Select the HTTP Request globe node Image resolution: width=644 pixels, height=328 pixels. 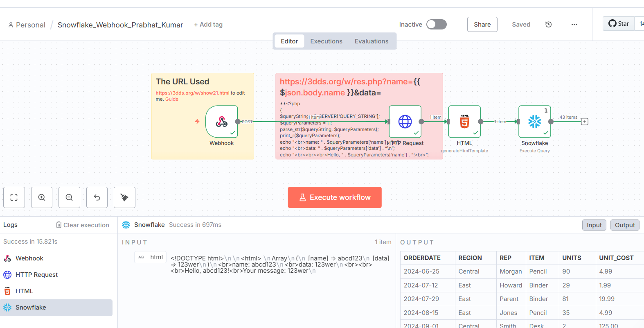tap(405, 122)
